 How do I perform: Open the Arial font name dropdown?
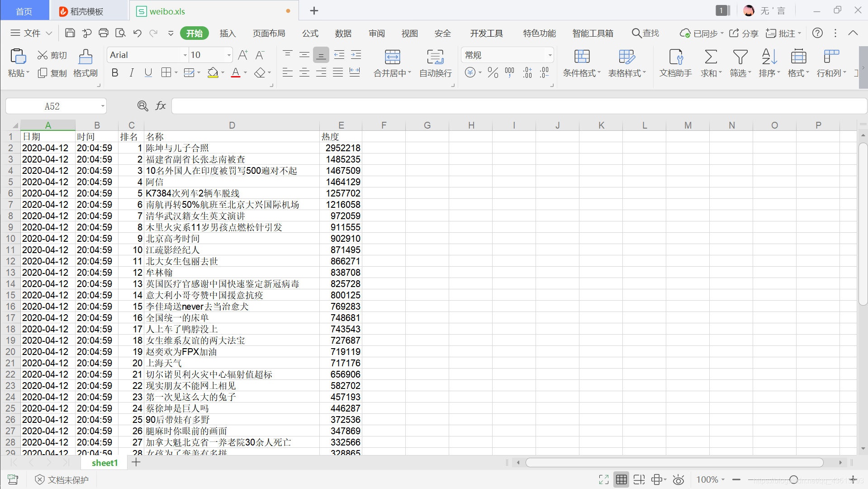(x=185, y=55)
